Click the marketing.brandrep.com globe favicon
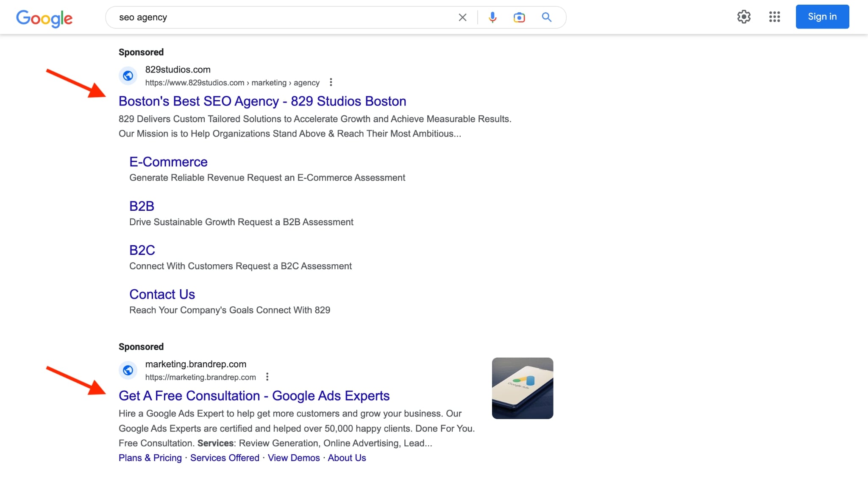 (128, 370)
